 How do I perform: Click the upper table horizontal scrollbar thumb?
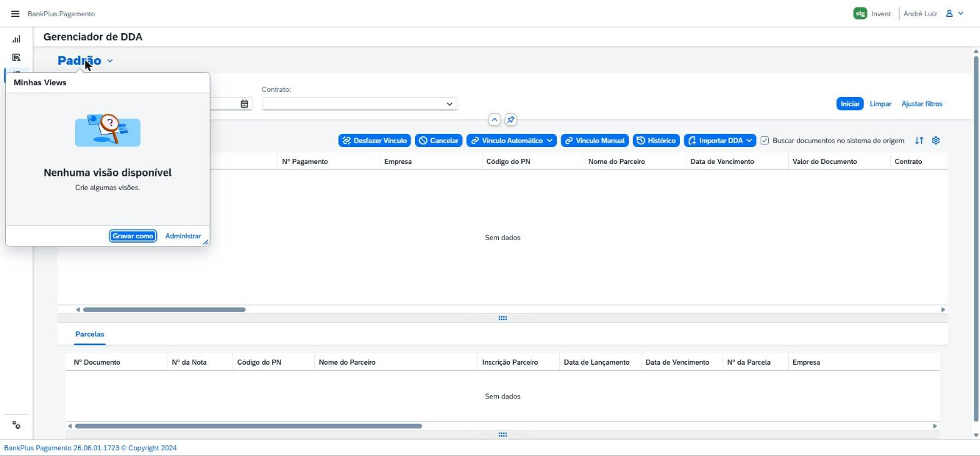pos(164,310)
